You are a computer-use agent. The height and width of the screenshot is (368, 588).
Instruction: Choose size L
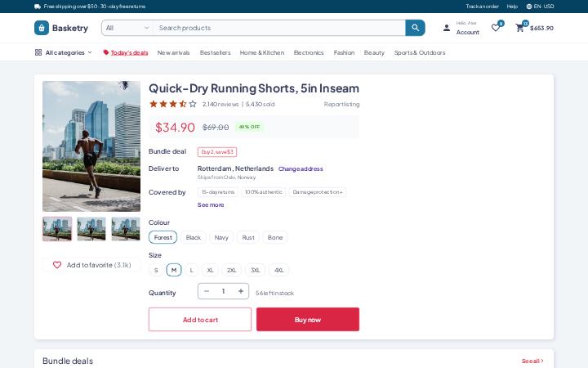[192, 270]
